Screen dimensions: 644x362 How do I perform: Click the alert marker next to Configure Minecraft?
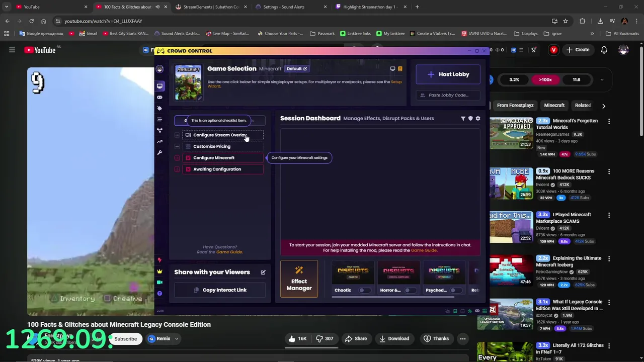177,158
